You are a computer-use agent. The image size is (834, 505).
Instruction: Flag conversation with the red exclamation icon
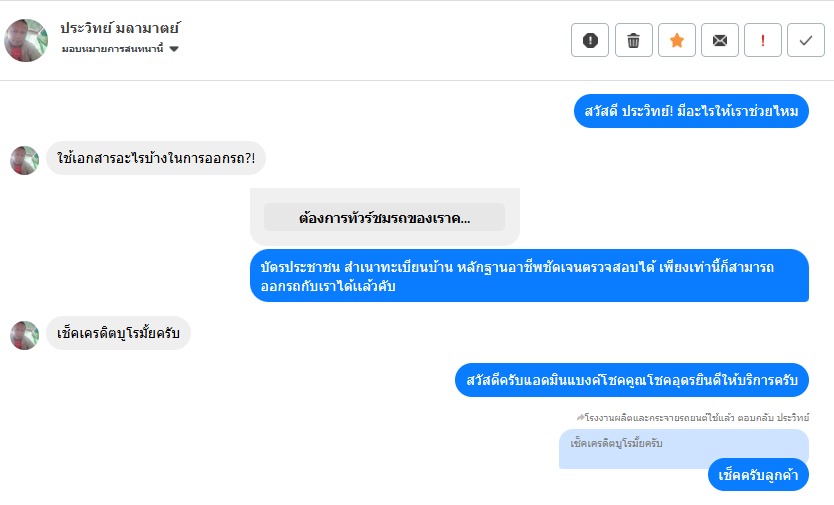pyautogui.click(x=763, y=40)
